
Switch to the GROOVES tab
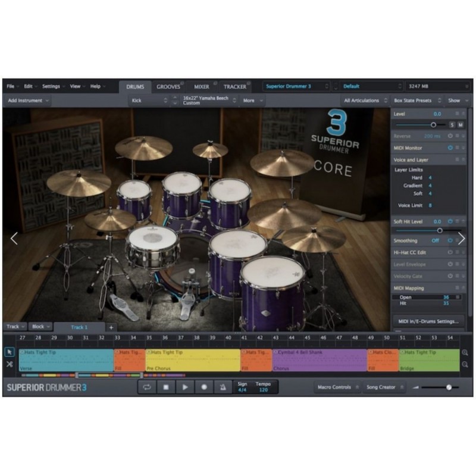pos(168,86)
